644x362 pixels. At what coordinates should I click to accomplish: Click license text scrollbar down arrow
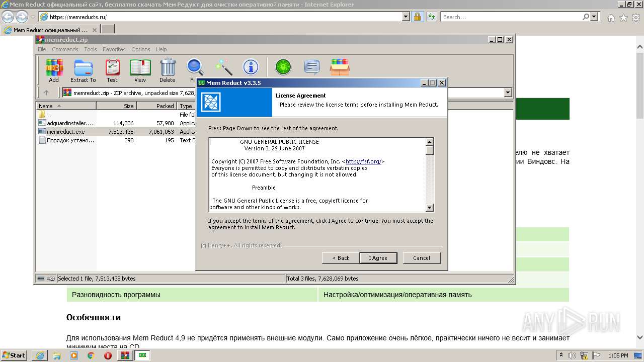(429, 207)
